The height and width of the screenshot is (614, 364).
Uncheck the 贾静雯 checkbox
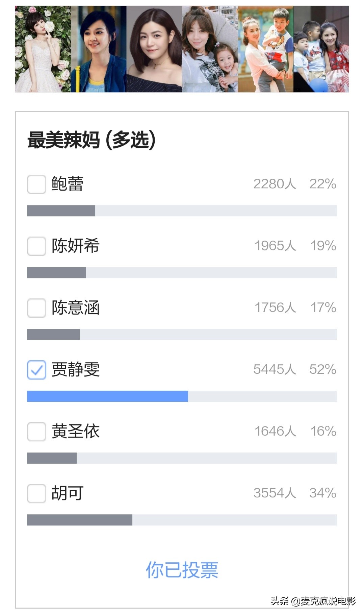(36, 370)
